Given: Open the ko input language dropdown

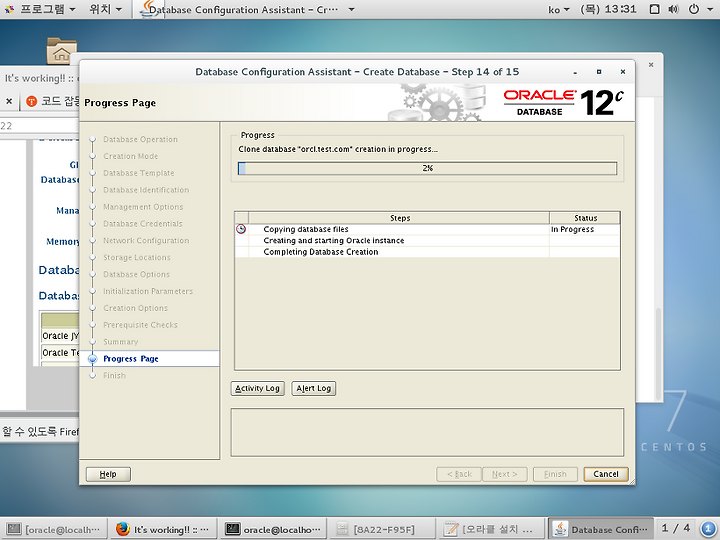Looking at the screenshot, I should pos(558,9).
